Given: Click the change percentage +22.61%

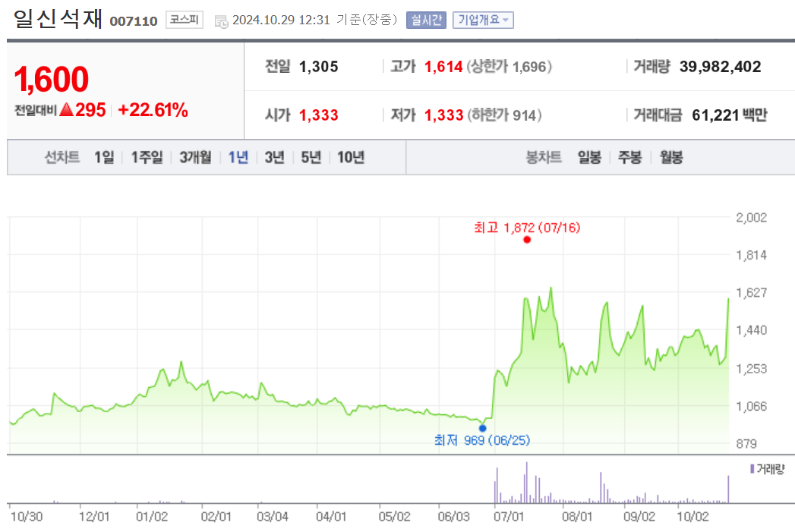Looking at the screenshot, I should pos(153,110).
